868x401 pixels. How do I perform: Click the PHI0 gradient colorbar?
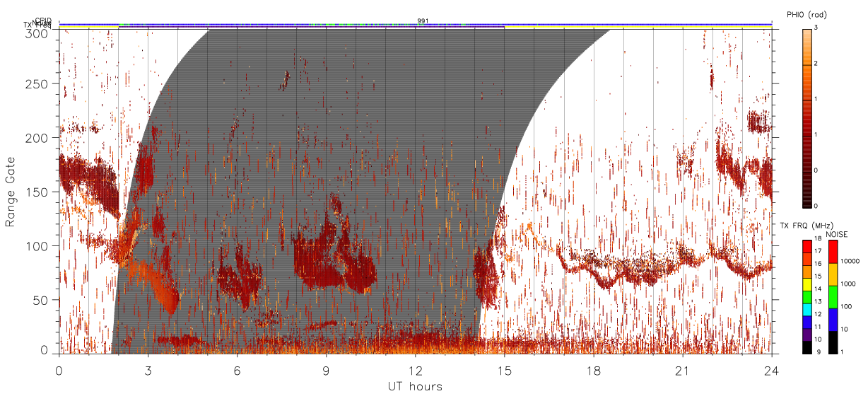click(x=807, y=118)
